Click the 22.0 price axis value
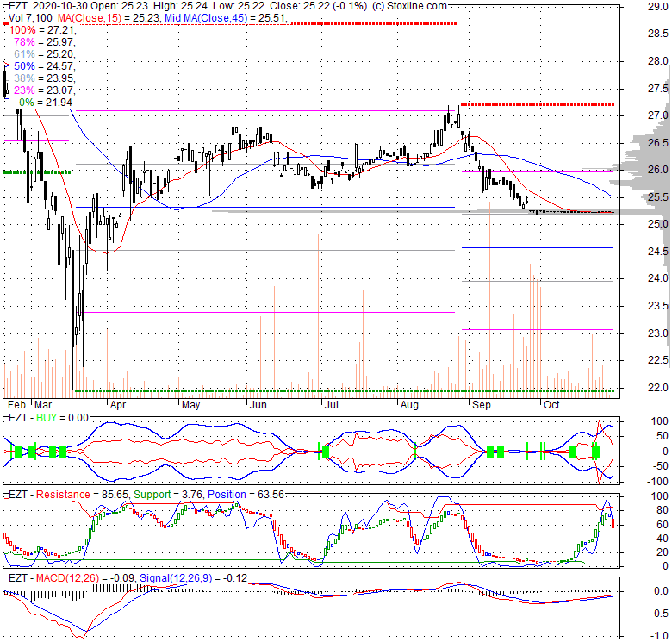672x642 pixels. coord(658,388)
